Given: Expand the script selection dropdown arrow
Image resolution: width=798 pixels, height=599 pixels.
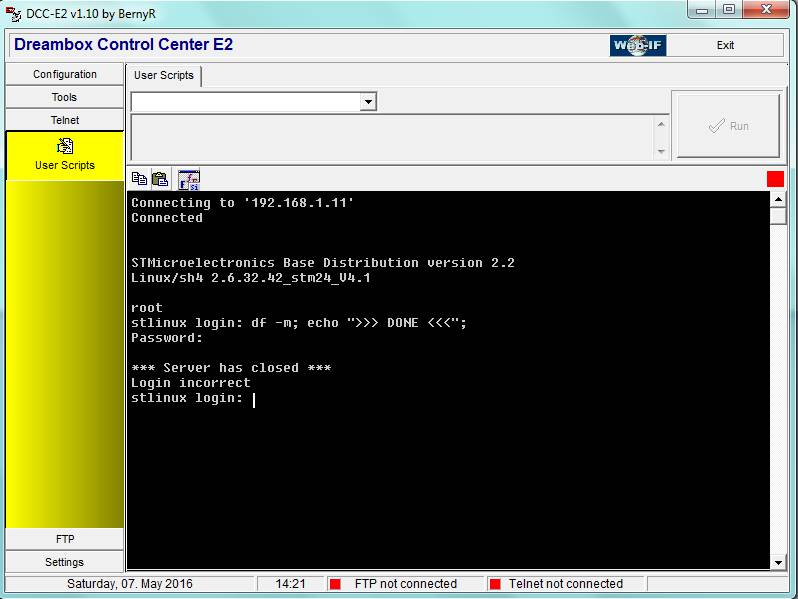Looking at the screenshot, I should 368,102.
